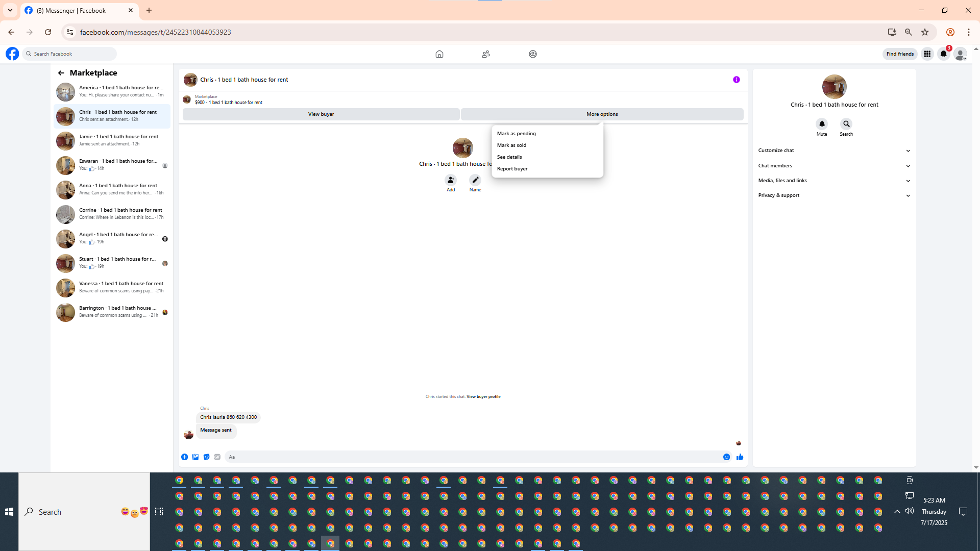980x551 pixels.
Task: Open the Facebook menu grid icon
Action: coord(927,54)
